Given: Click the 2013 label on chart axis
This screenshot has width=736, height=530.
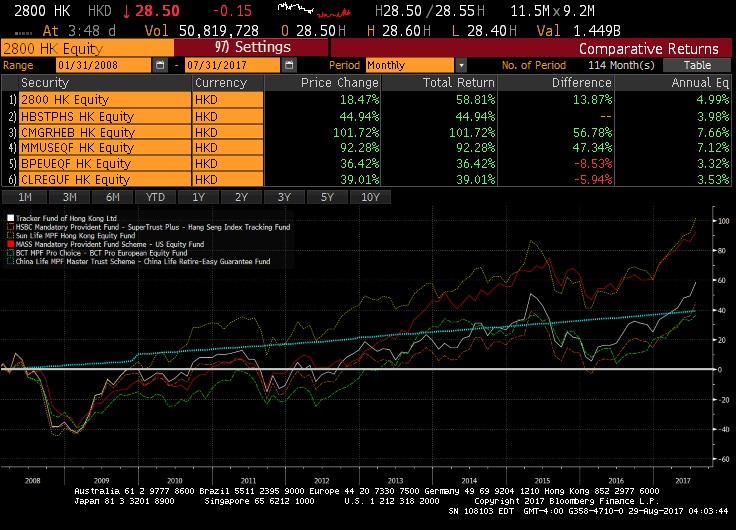Looking at the screenshot, I should click(x=395, y=481).
